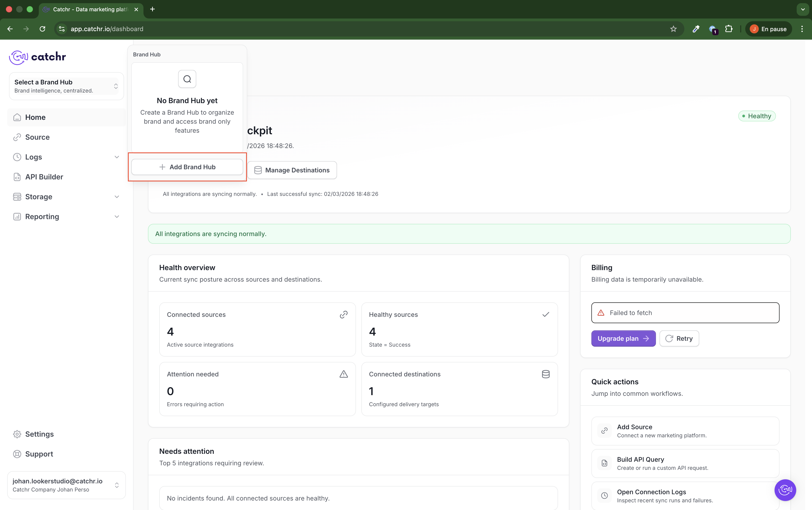Click the Upgrade plan button

623,338
